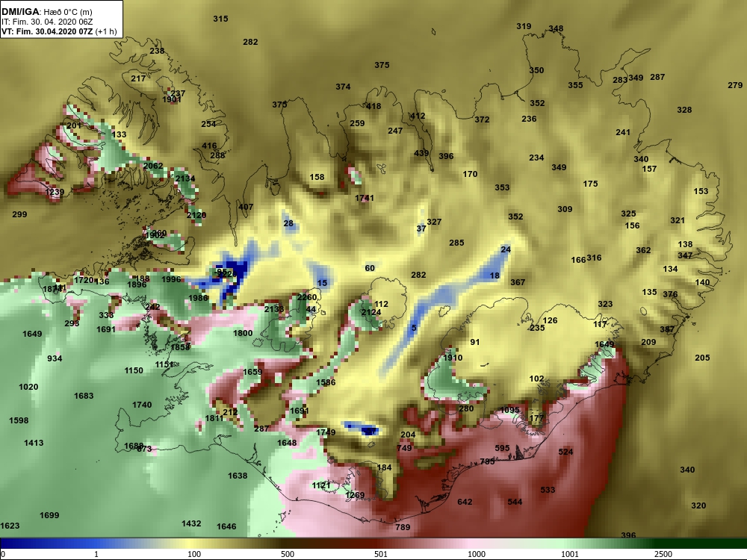
Task: Select map value '642'
Action: pyautogui.click(x=465, y=502)
